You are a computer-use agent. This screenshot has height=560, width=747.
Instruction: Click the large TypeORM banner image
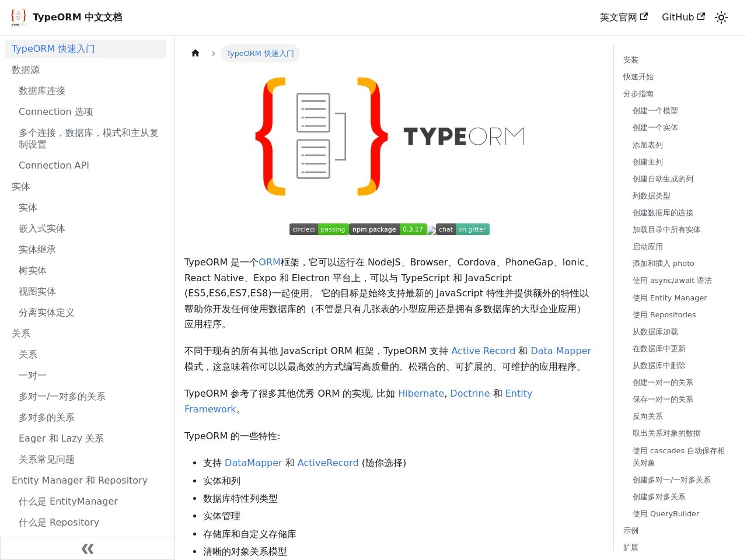pos(390,136)
